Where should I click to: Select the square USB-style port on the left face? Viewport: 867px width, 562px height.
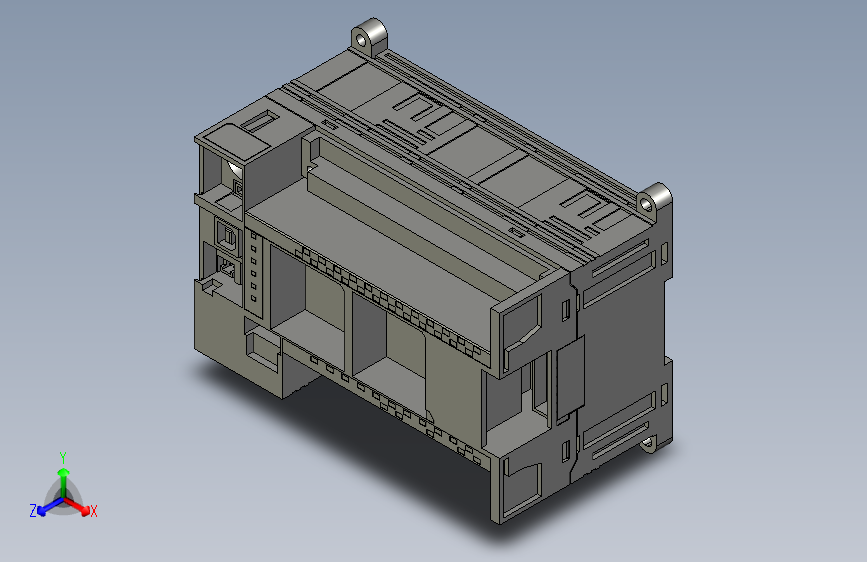[x=228, y=235]
